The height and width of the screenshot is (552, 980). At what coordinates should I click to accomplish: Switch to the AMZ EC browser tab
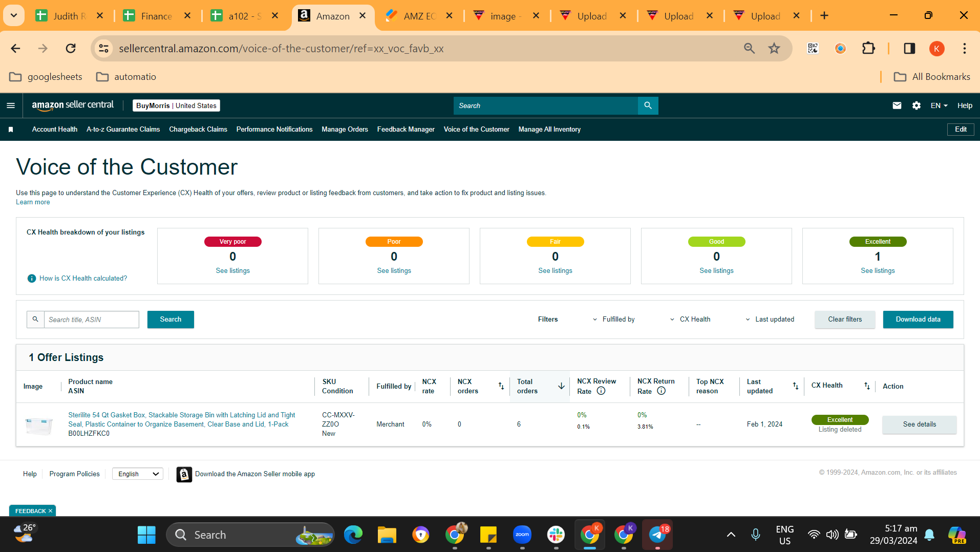point(420,16)
